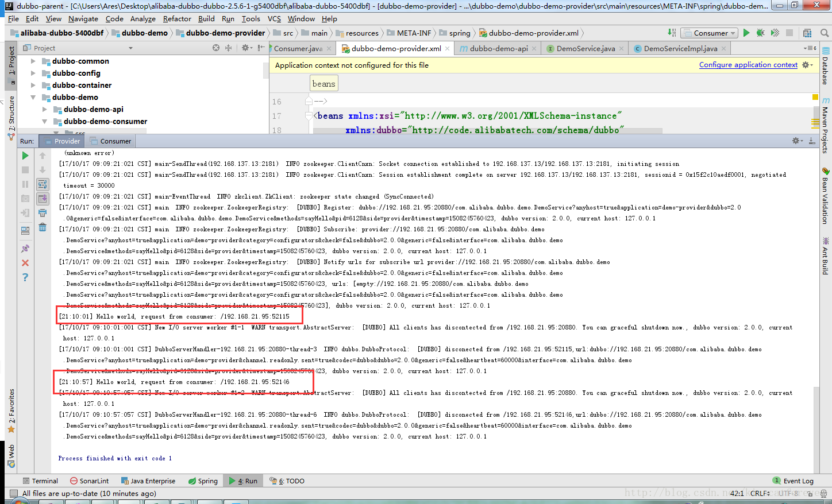The image size is (832, 504).
Task: Expand dubbo-demo-api module
Action: pyautogui.click(x=45, y=109)
